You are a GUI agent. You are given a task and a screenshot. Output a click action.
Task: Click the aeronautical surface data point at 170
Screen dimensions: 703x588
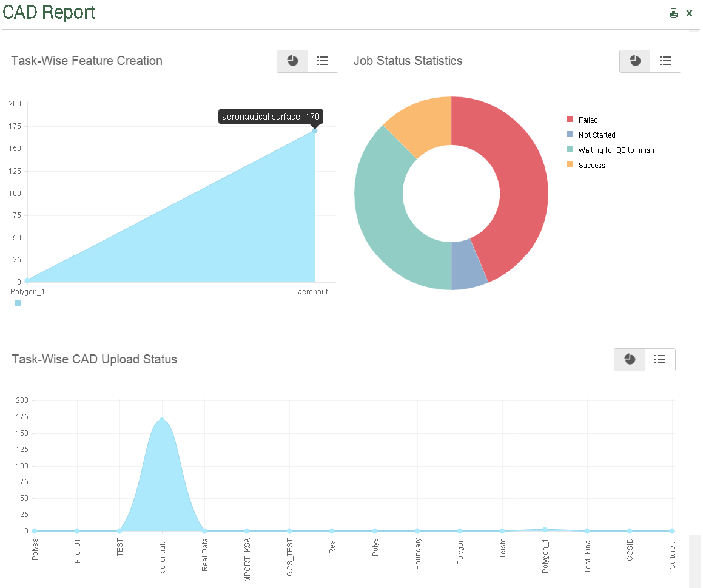(315, 130)
